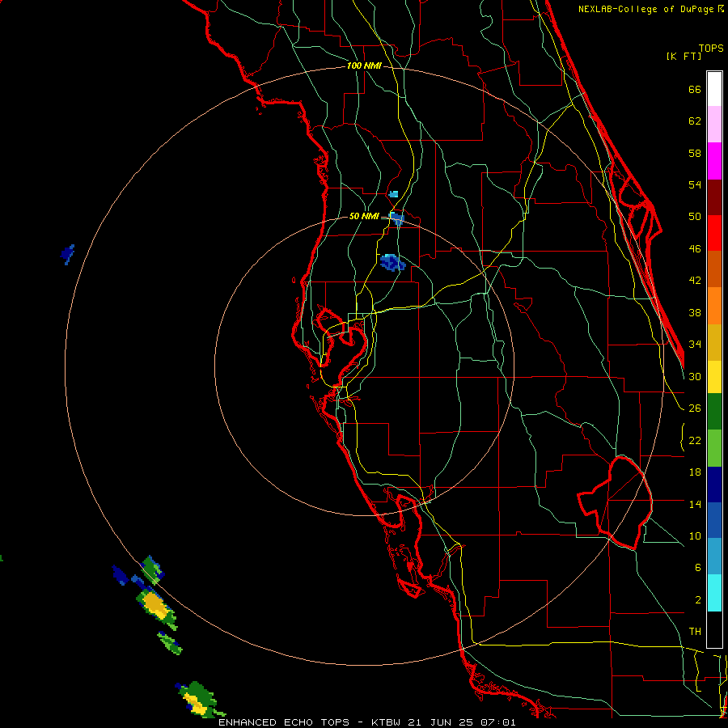Click the 58 legend value

(x=695, y=153)
